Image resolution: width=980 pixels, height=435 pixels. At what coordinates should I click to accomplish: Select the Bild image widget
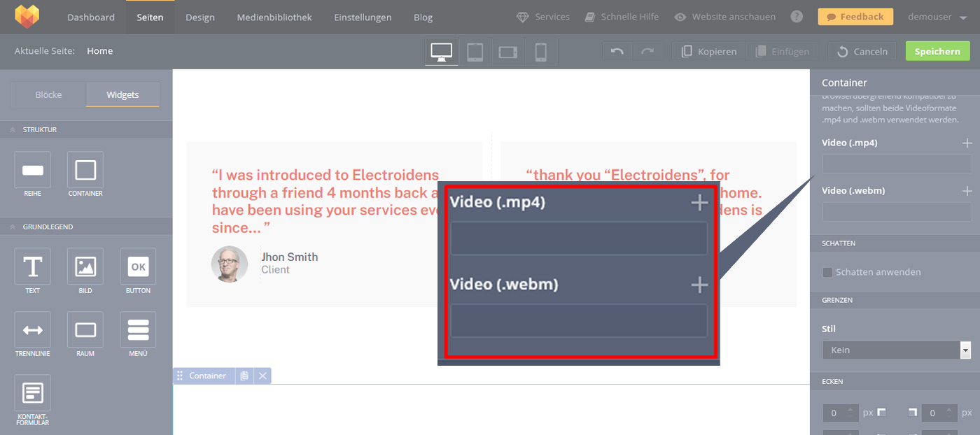point(85,266)
